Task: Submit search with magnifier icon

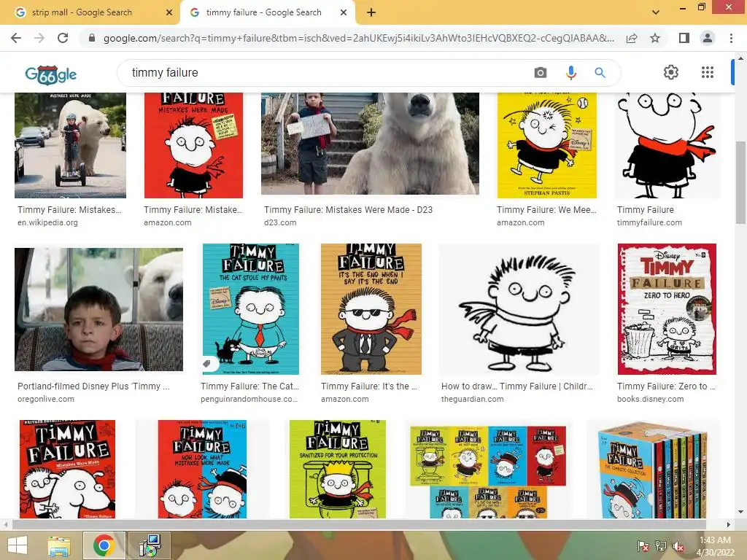Action: click(x=600, y=73)
